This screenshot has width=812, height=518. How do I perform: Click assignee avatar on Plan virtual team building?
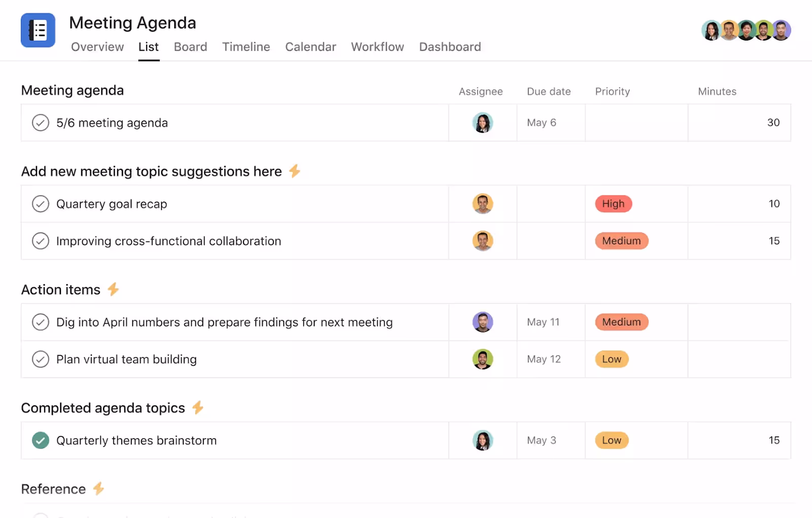tap(483, 359)
